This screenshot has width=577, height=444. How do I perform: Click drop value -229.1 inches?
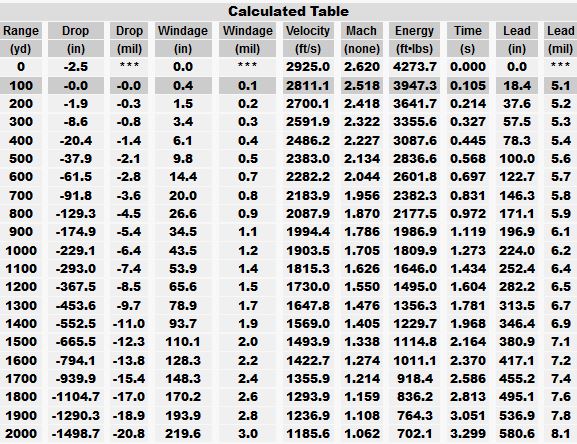75,251
